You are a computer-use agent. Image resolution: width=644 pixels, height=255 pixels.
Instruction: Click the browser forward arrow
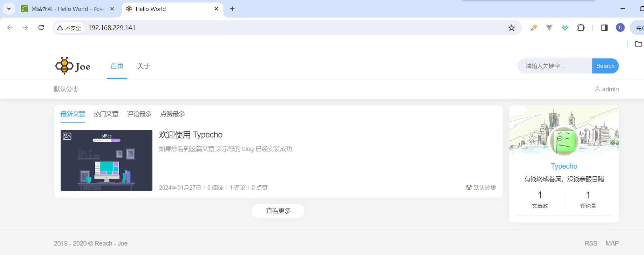pos(25,28)
